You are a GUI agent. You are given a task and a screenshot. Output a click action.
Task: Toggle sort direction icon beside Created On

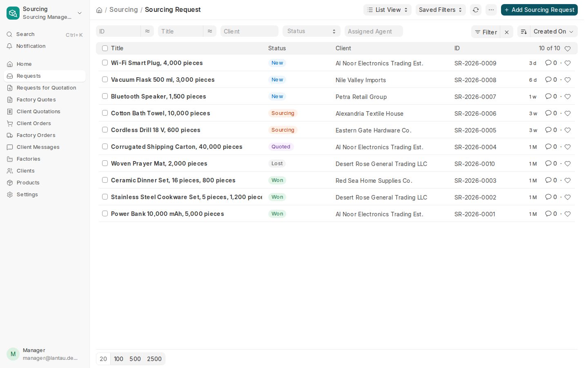click(524, 31)
